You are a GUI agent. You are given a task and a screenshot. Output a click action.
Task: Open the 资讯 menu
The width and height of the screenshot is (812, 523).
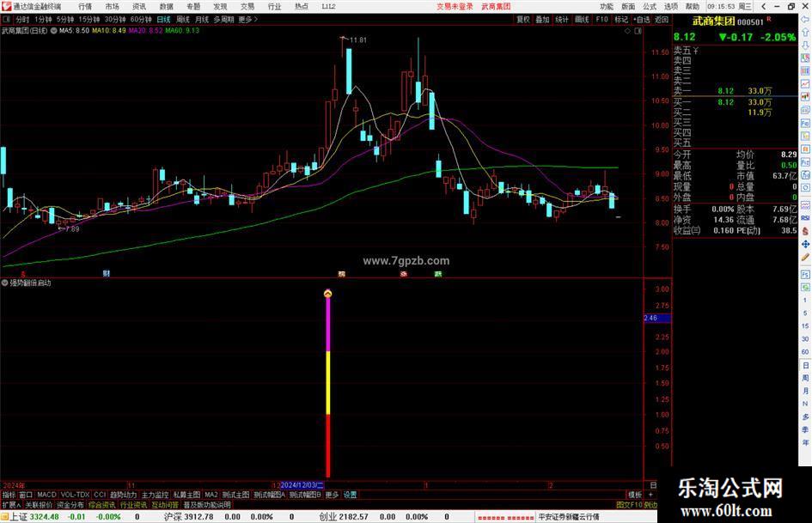click(139, 6)
